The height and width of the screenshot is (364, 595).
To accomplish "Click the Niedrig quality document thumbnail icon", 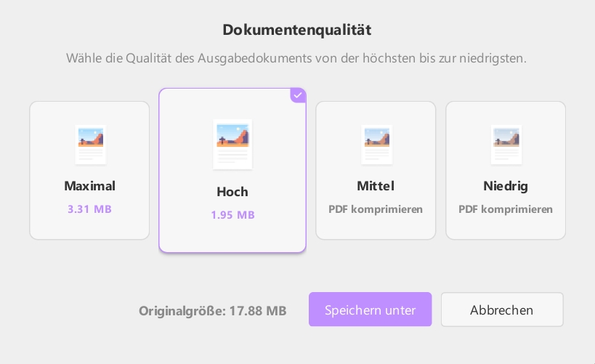I will 506,145.
